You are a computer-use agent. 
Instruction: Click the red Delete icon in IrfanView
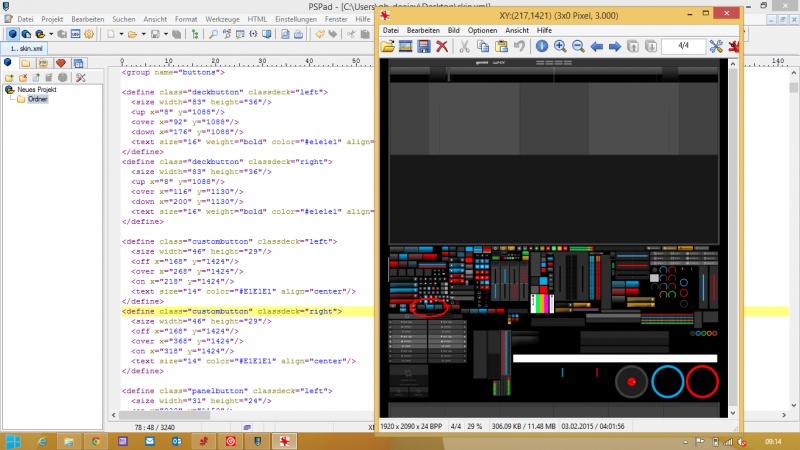click(441, 47)
